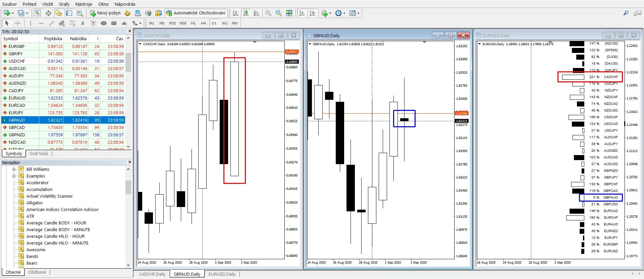The height and width of the screenshot is (279, 644).
Task: Toggle the Terminal panel icon
Action: (x=69, y=13)
